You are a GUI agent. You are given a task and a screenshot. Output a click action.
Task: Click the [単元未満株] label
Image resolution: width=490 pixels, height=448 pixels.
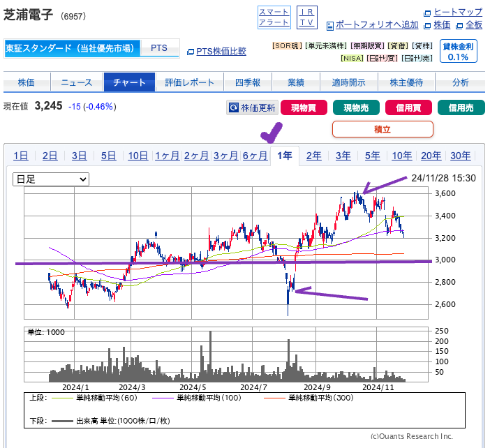point(327,46)
